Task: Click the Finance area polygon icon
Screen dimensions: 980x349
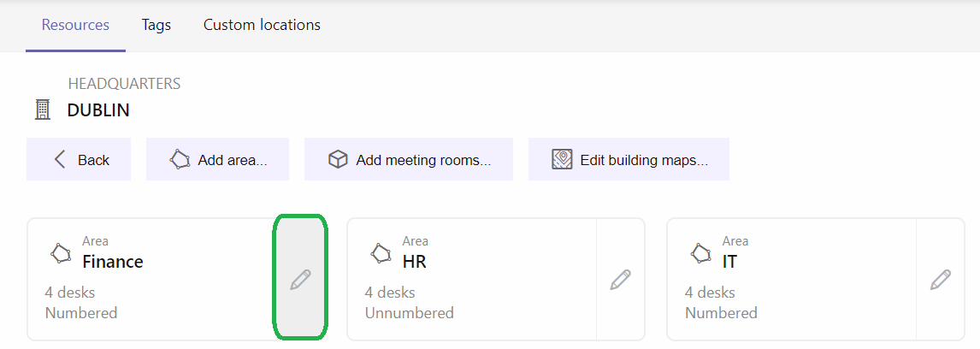Action: coord(62,252)
